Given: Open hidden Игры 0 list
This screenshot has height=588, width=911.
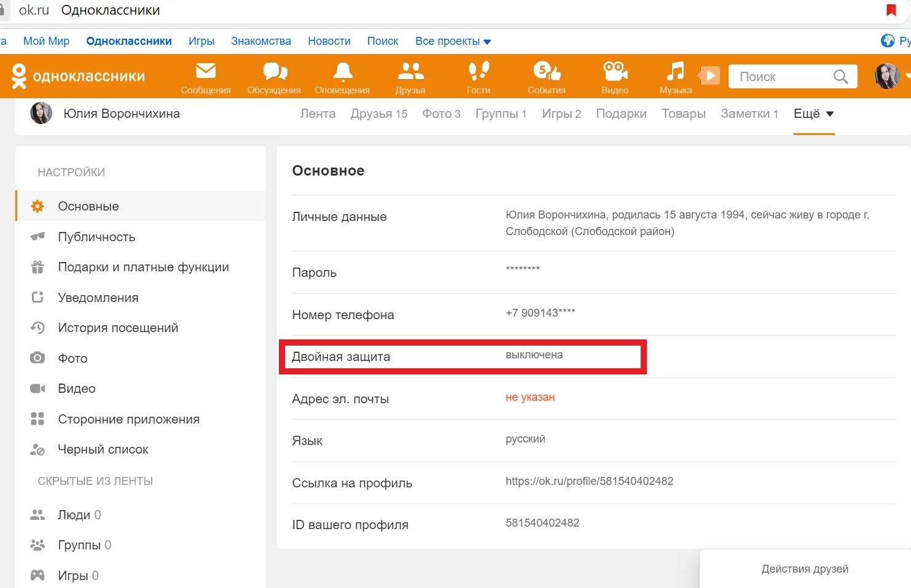Looking at the screenshot, I should [78, 576].
